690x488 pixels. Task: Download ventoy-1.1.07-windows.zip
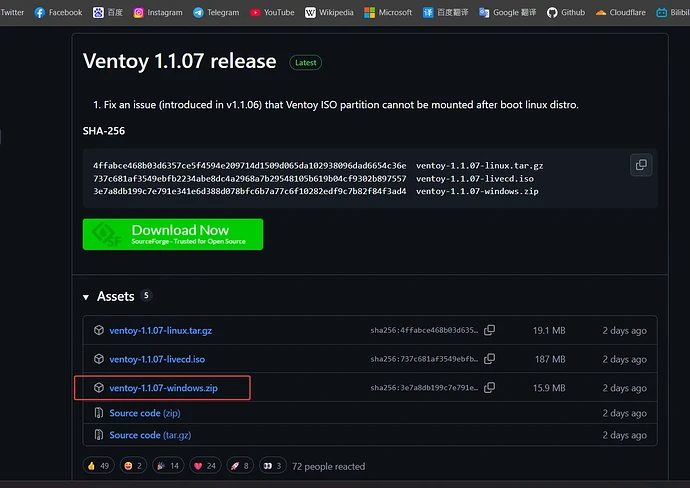pos(163,387)
